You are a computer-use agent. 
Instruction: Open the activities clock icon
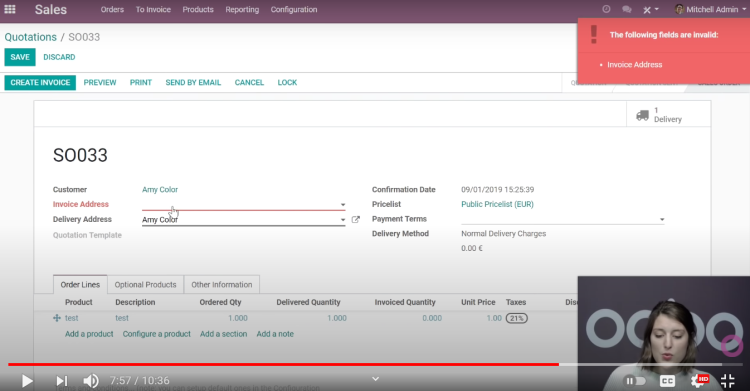pyautogui.click(x=606, y=9)
